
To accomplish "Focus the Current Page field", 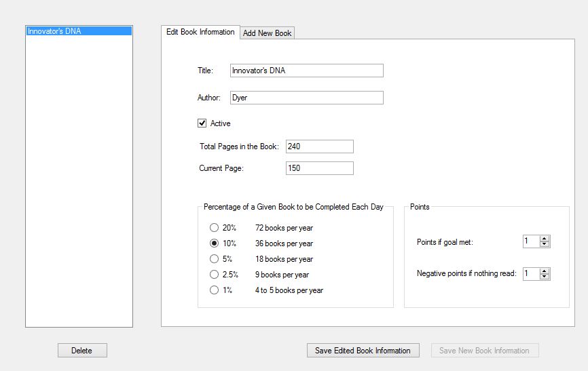I will click(x=320, y=168).
